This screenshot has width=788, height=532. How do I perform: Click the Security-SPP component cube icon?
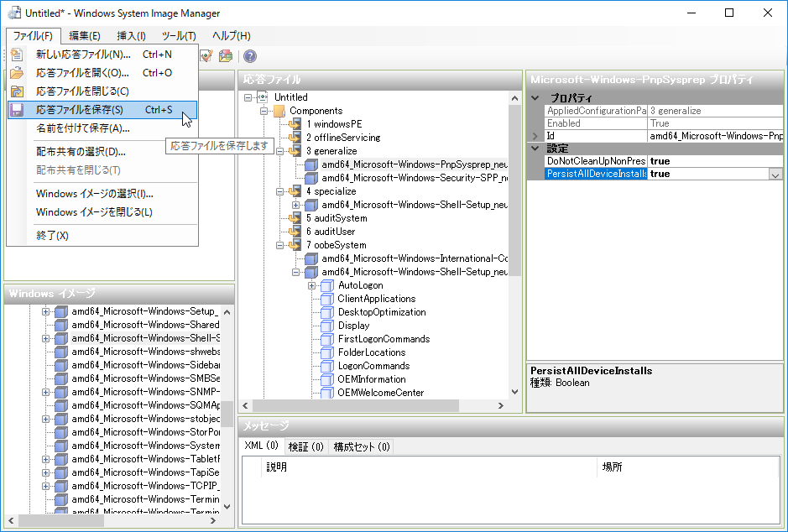(311, 179)
